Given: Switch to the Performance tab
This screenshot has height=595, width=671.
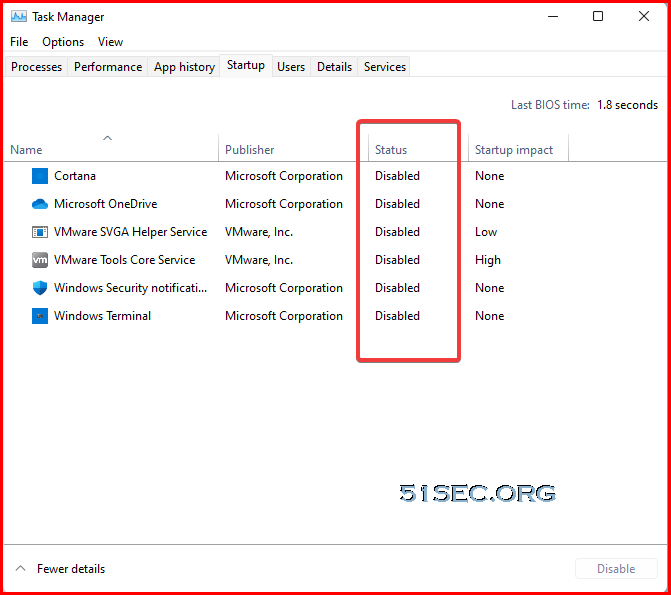Looking at the screenshot, I should 108,67.
